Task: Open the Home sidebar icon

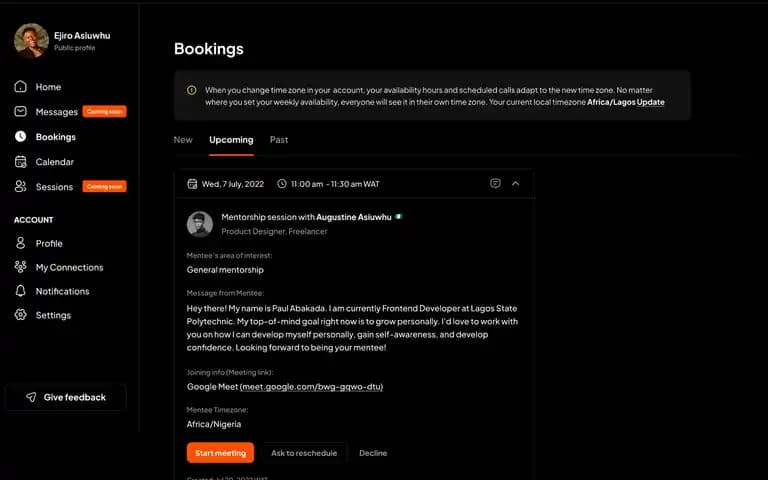Action: [x=21, y=87]
